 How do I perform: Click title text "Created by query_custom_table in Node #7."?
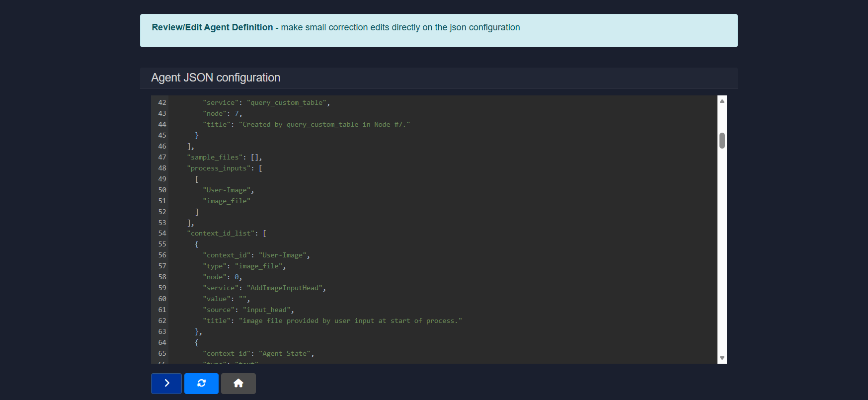tap(324, 124)
